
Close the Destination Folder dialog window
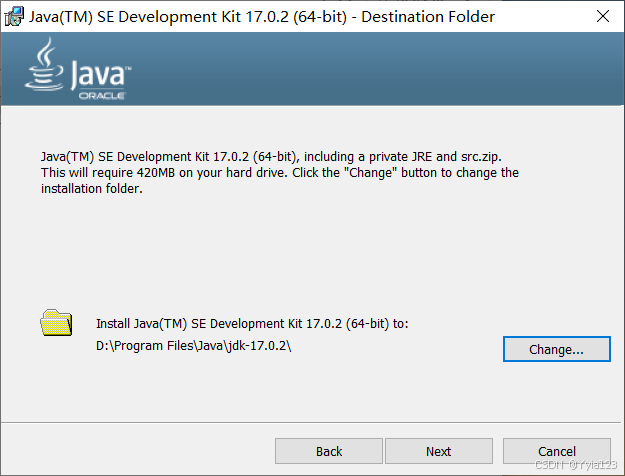pos(603,16)
